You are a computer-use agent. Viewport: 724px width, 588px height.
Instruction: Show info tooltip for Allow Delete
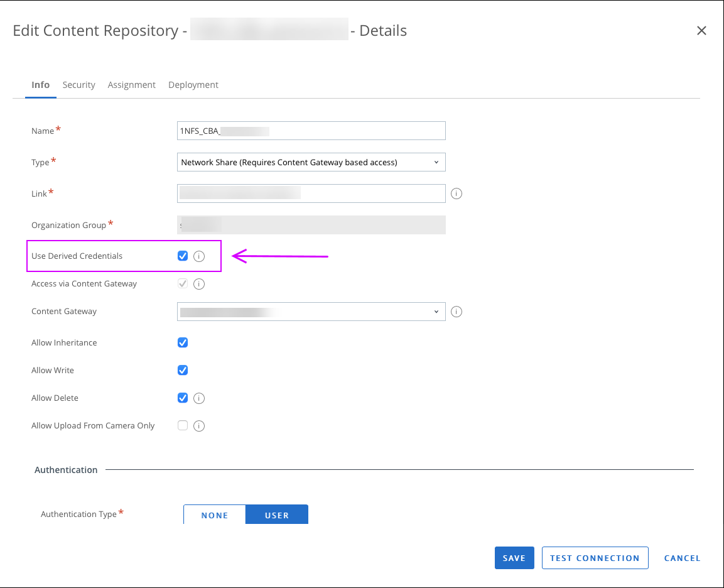199,398
